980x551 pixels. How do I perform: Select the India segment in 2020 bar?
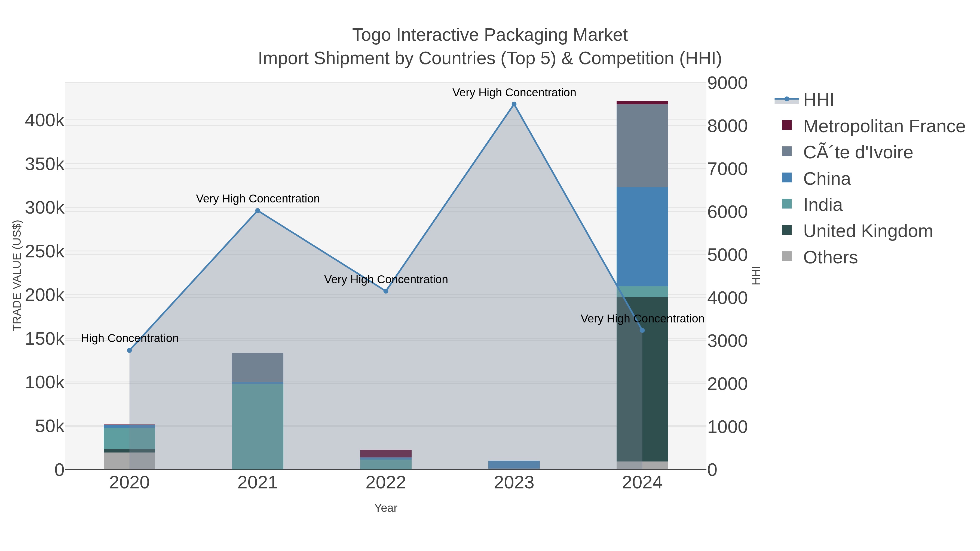click(129, 438)
